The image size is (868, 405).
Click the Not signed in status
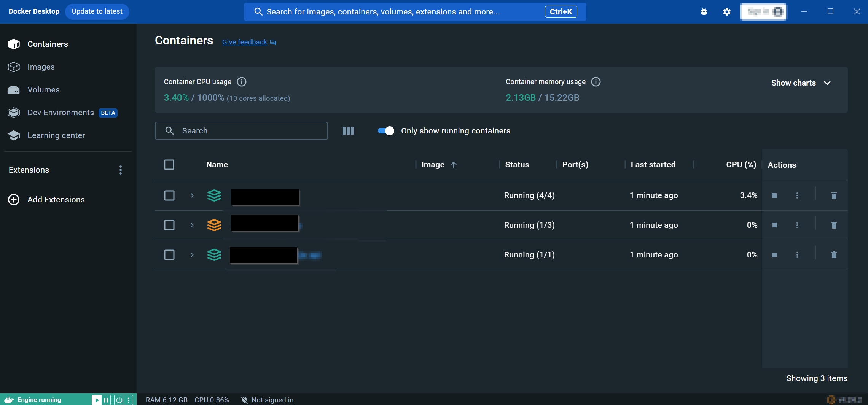[x=268, y=400]
